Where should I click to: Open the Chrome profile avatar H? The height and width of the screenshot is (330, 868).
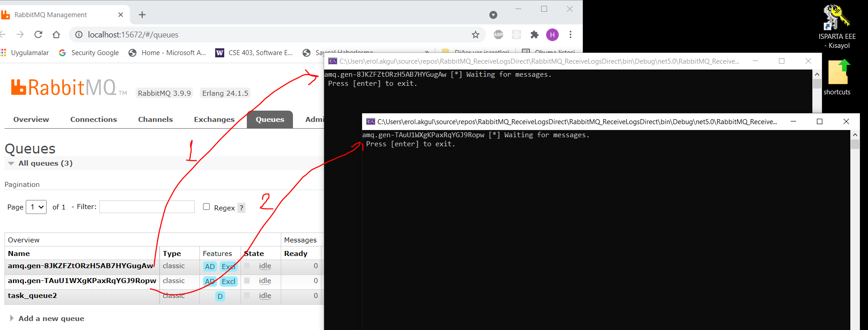click(x=552, y=35)
